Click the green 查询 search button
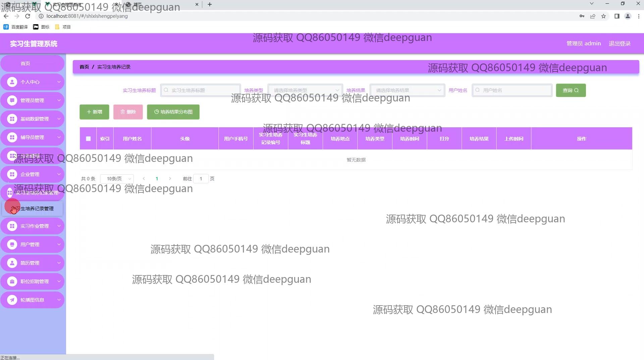644x360 pixels. click(x=571, y=90)
